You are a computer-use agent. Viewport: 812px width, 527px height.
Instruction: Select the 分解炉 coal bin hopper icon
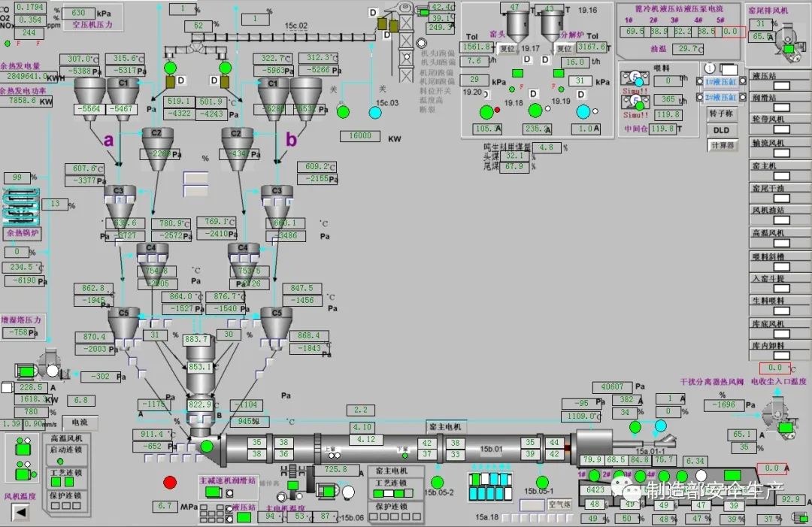552,26
